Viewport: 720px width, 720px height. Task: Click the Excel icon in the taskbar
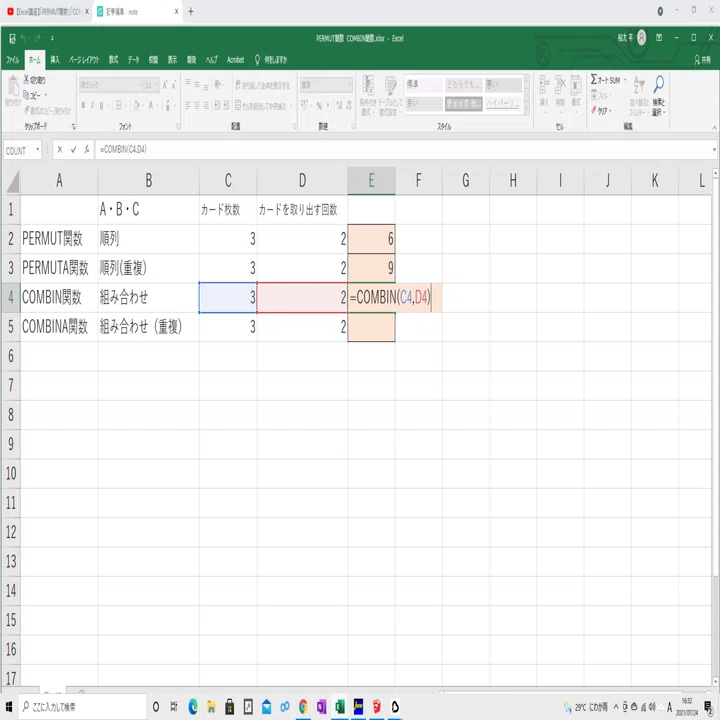click(340, 707)
